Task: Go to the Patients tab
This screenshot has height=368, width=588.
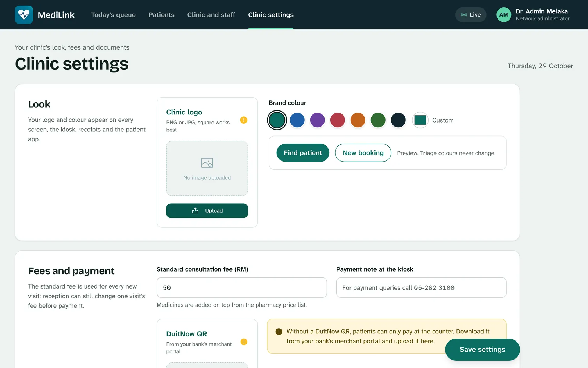Action: pyautogui.click(x=161, y=15)
